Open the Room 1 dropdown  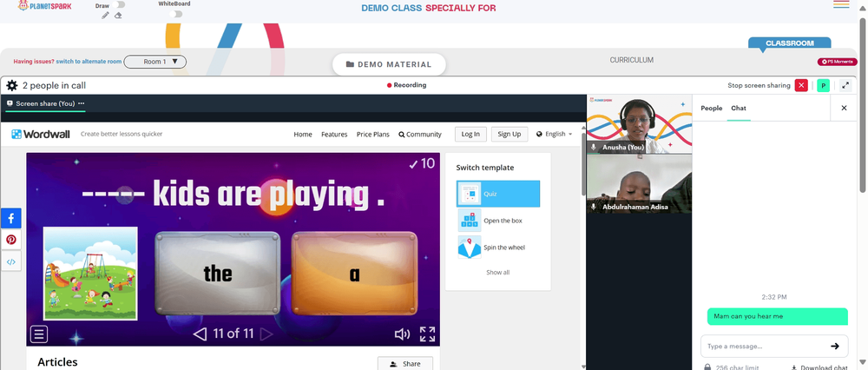pyautogui.click(x=155, y=62)
